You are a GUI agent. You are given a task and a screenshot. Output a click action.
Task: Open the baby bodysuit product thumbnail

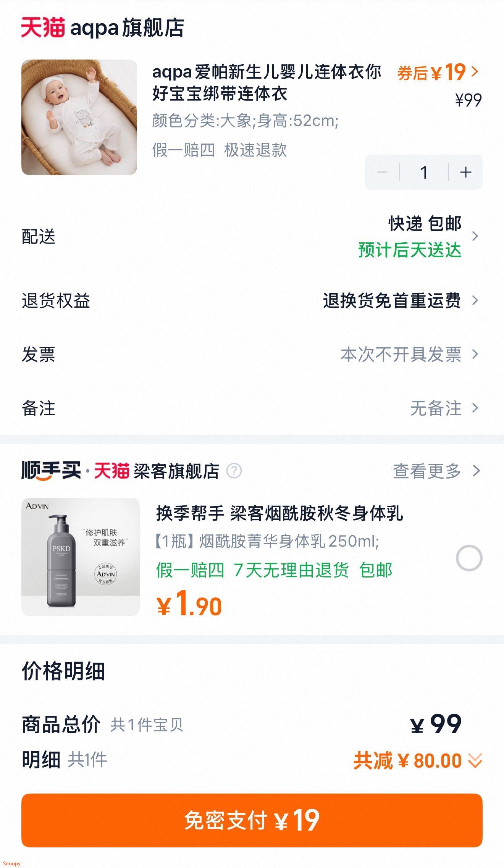tap(79, 117)
